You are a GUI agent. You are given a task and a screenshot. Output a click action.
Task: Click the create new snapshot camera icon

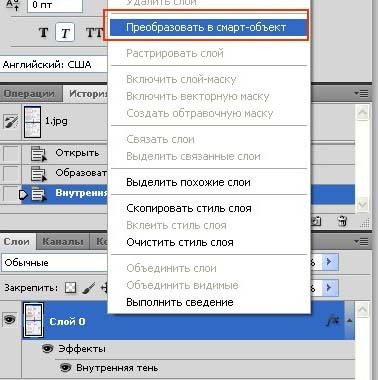317,221
